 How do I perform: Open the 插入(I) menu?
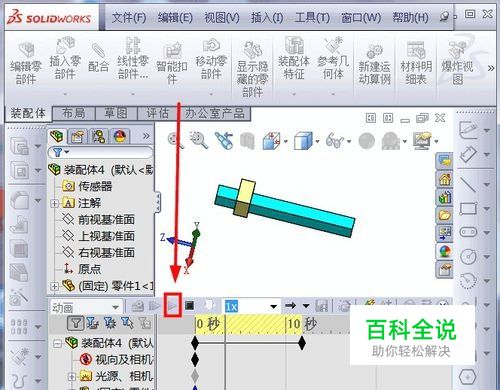pyautogui.click(x=267, y=17)
